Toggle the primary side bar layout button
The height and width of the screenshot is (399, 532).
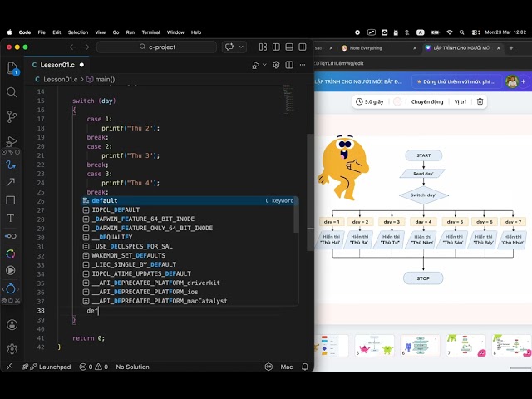click(276, 47)
